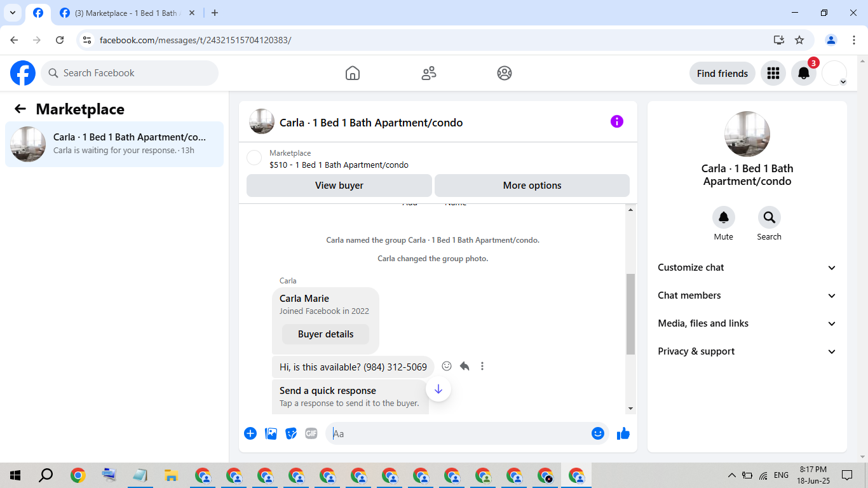Image resolution: width=868 pixels, height=488 pixels.
Task: Open the Carla conversation in the list
Action: point(114,144)
